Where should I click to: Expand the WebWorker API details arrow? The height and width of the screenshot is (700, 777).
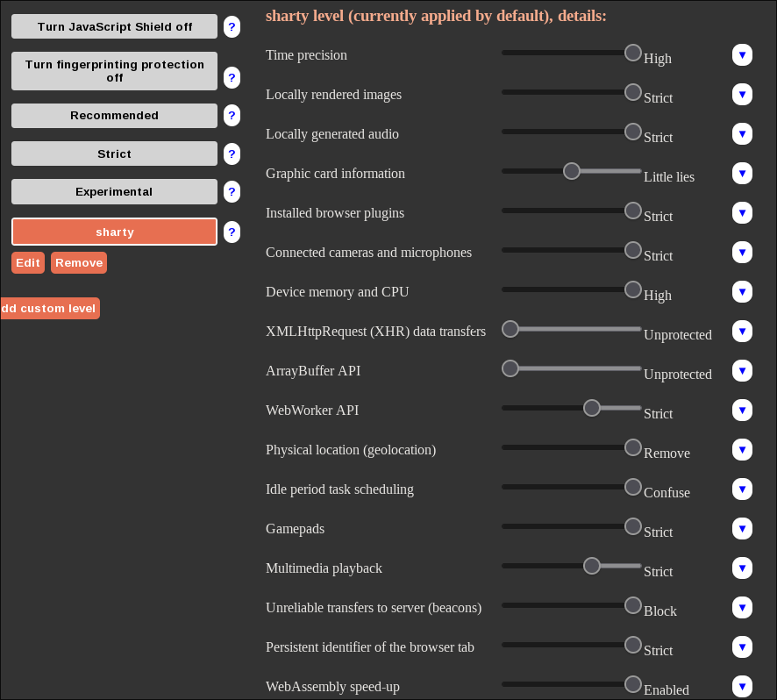[742, 410]
